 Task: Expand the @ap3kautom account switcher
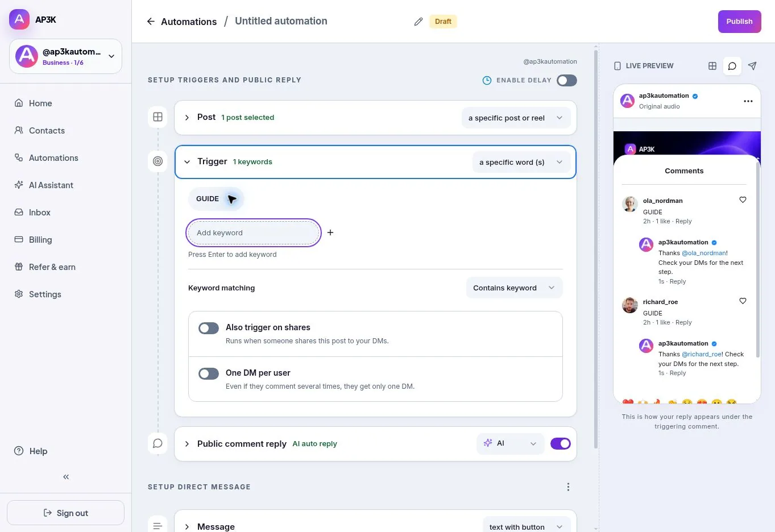click(x=65, y=56)
